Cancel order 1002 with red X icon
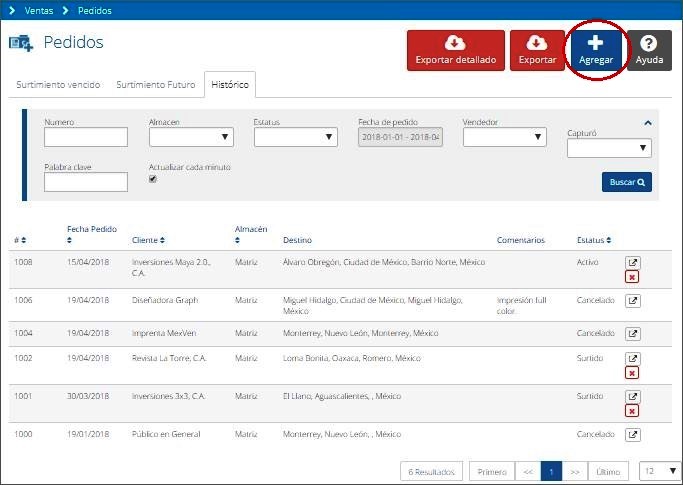Viewport: 683px width, 485px height. pyautogui.click(x=632, y=373)
